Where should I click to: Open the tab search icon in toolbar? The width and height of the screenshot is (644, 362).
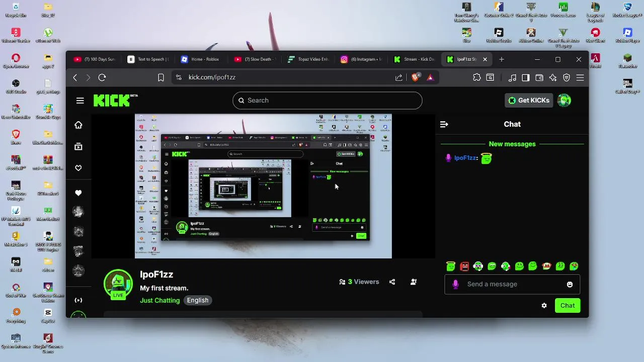tap(490, 77)
